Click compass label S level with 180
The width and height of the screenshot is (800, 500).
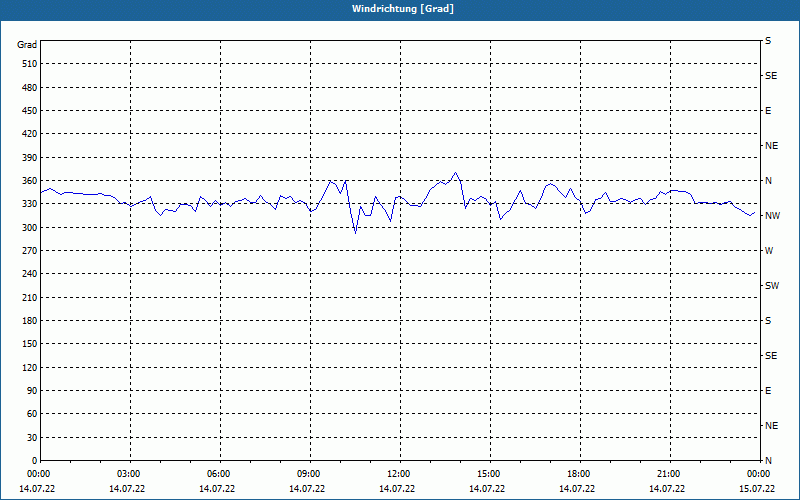[x=768, y=320]
